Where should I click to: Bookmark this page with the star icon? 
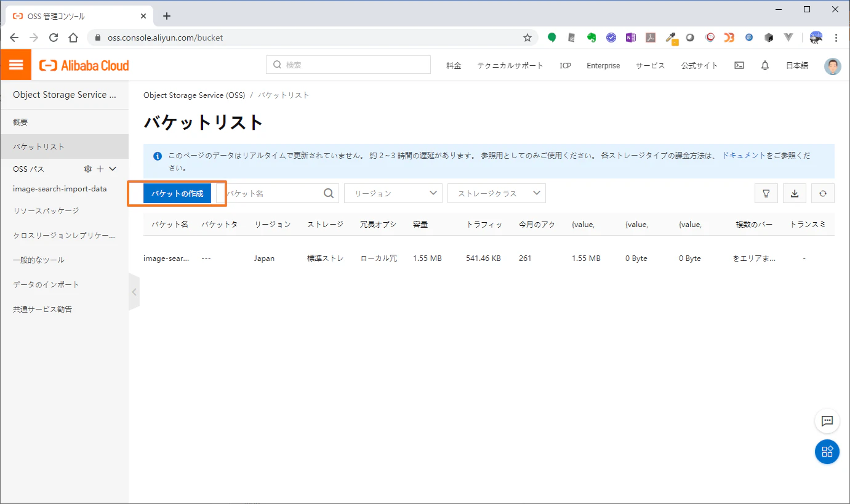click(527, 38)
